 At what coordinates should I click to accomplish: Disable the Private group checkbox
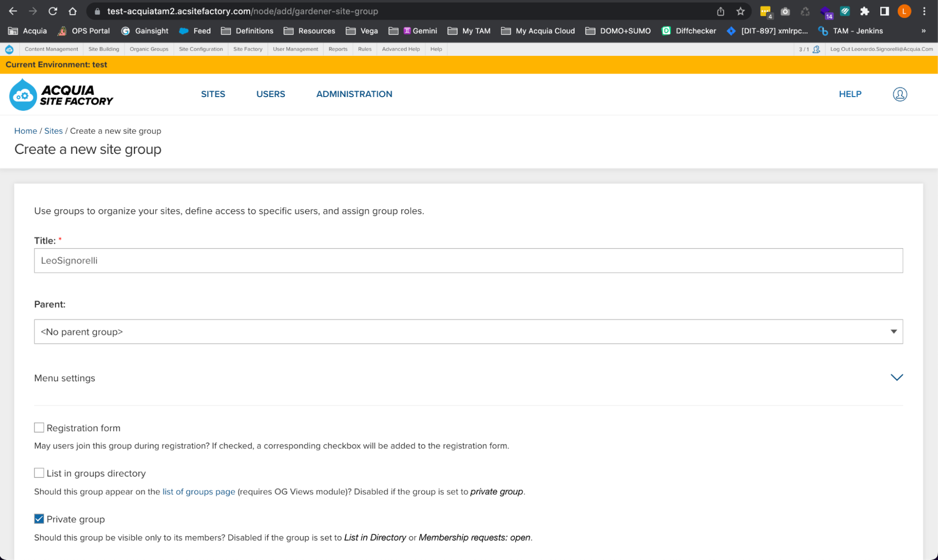[x=38, y=519]
